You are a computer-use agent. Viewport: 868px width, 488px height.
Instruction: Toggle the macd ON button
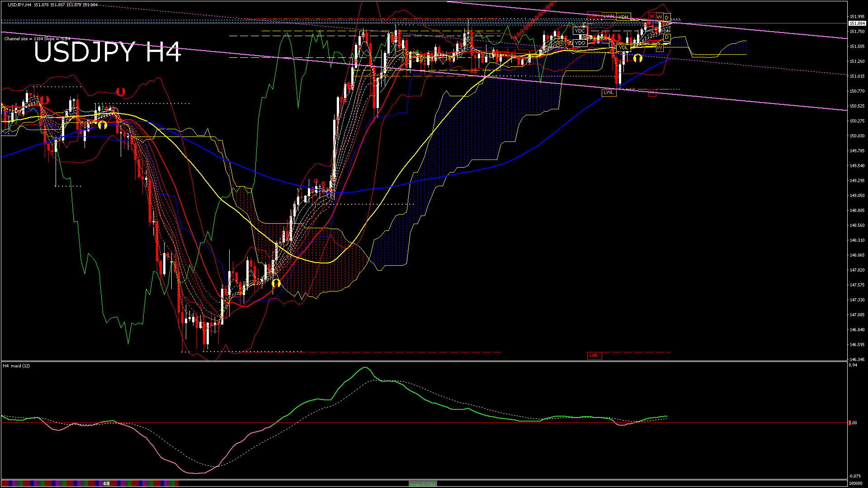coord(423,483)
